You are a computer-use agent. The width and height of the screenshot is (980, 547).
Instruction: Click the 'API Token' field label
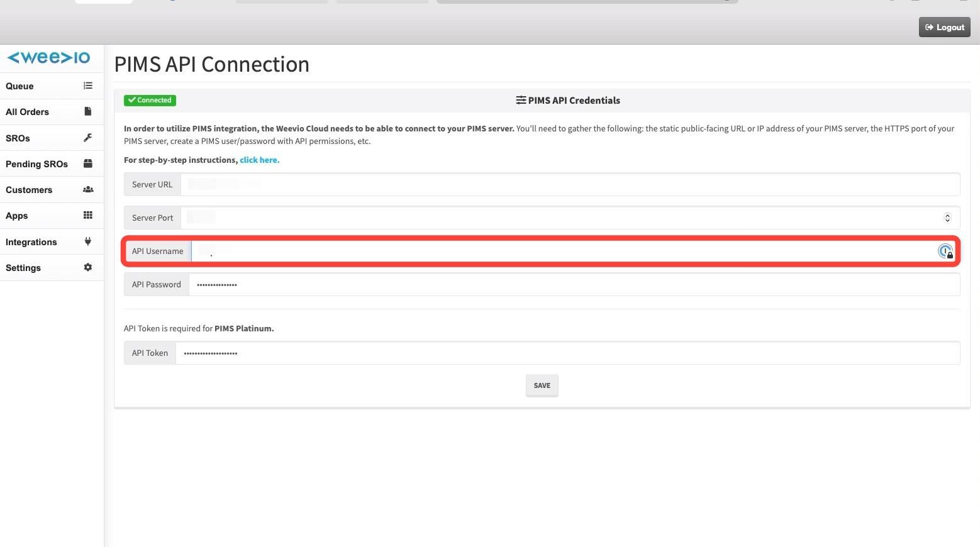pos(150,353)
